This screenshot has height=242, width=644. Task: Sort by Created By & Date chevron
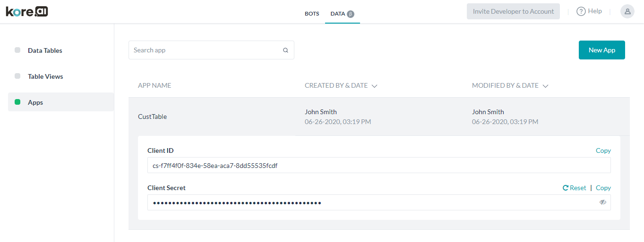pyautogui.click(x=374, y=86)
